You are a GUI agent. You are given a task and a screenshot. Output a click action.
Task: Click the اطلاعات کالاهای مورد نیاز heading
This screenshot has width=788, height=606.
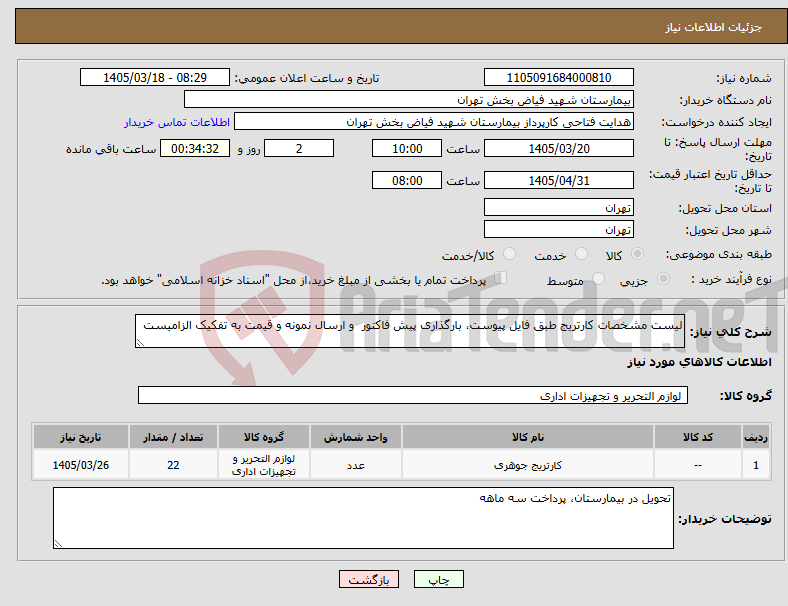(699, 362)
